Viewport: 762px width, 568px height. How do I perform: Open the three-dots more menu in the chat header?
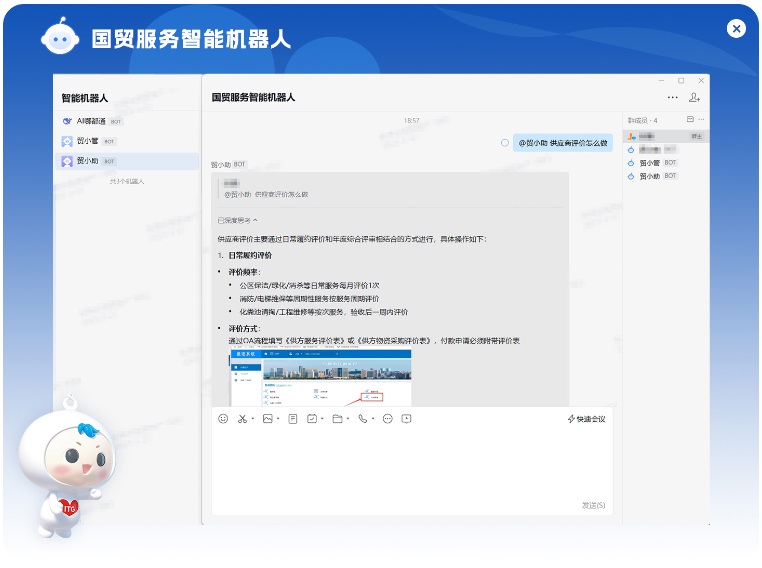[672, 97]
